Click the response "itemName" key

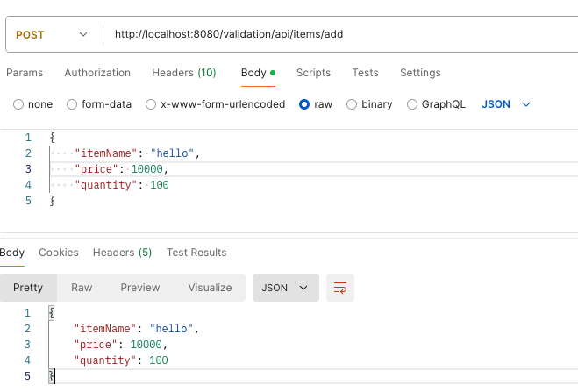tap(105, 329)
